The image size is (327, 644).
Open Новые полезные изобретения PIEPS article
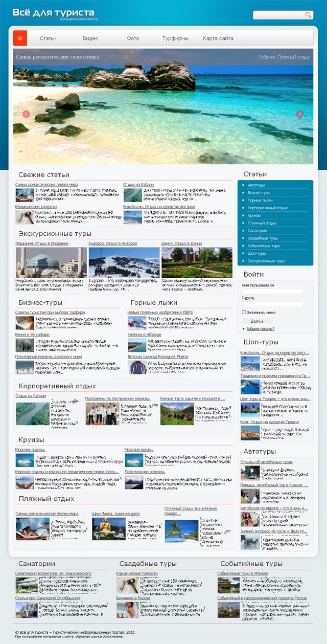(x=160, y=312)
